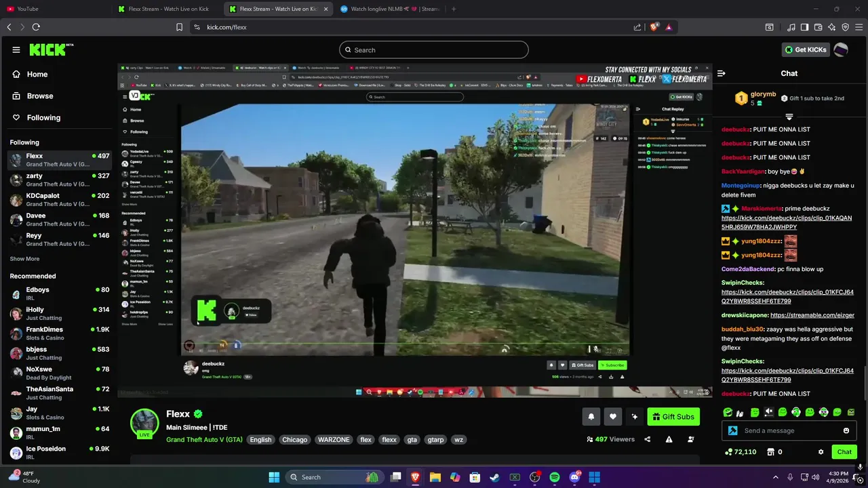Open a new browser tab
Viewport: 868px width, 488px height.
[x=454, y=9]
